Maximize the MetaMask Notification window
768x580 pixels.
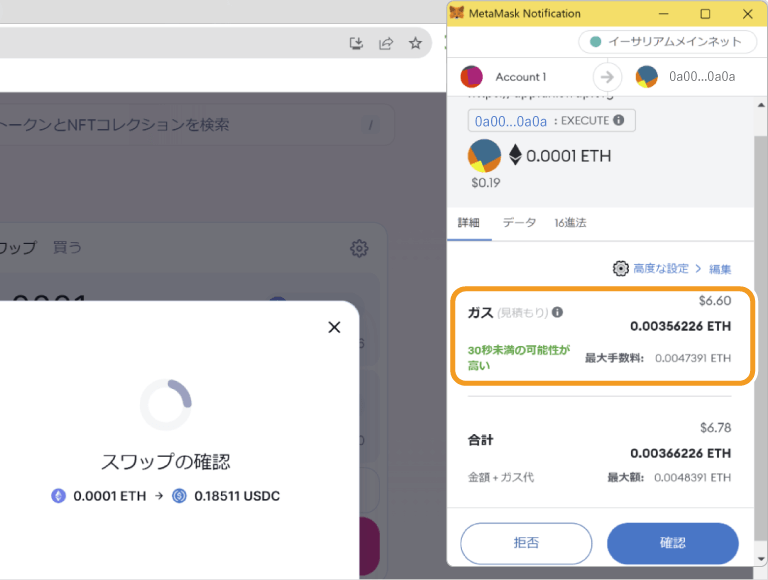(x=705, y=14)
